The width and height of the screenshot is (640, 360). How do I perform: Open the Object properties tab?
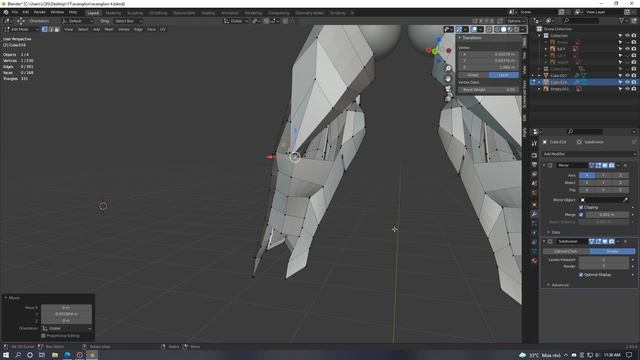(x=534, y=204)
